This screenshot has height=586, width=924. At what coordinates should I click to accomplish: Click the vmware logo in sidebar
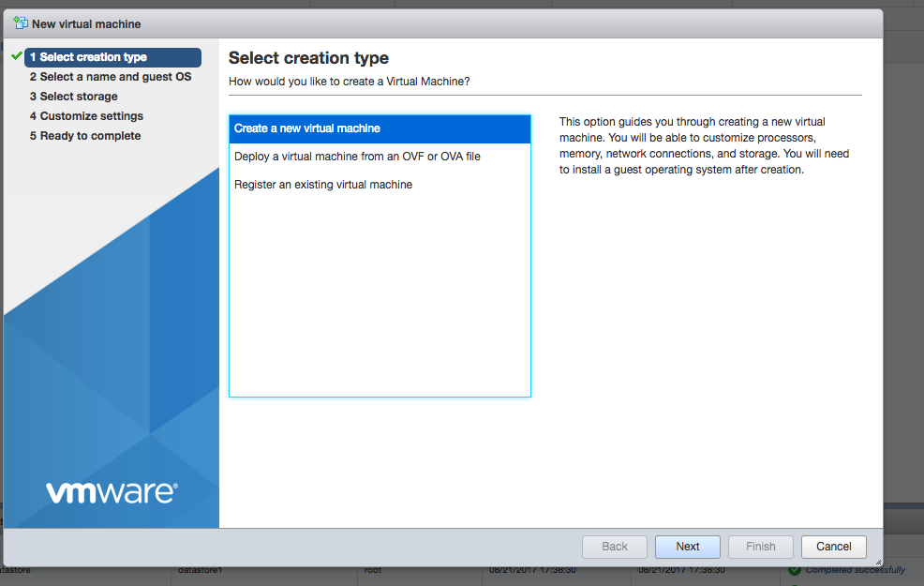112,493
